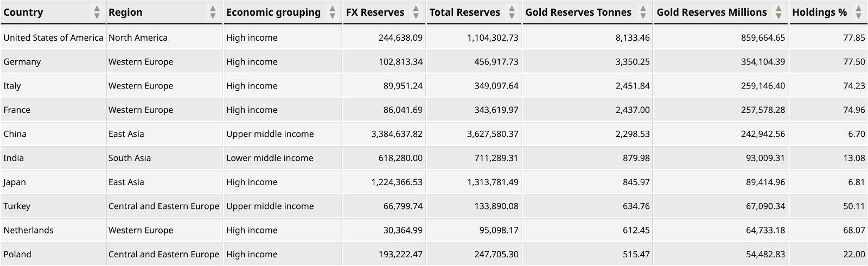Click the Country header label
This screenshot has height=266, width=868.
tap(23, 12)
